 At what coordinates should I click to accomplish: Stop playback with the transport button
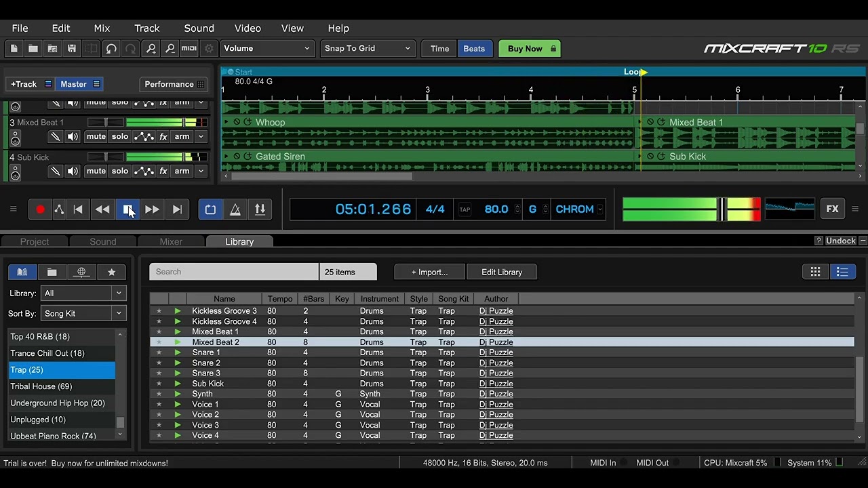coord(127,209)
